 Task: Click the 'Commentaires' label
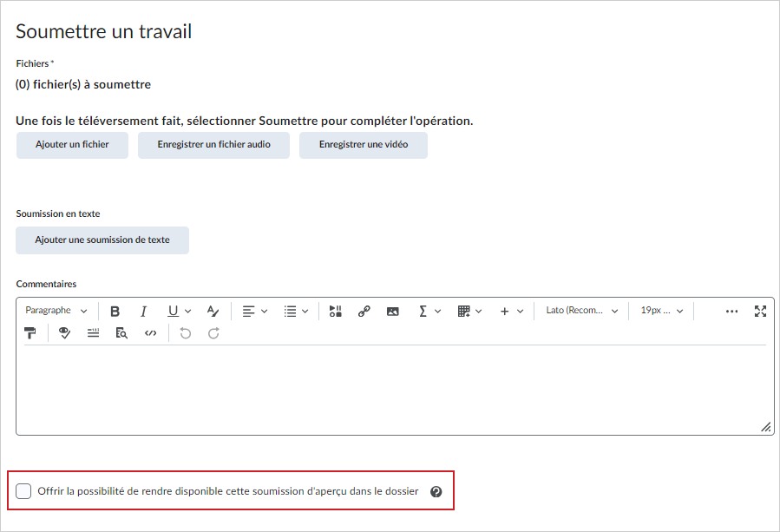[x=46, y=284]
